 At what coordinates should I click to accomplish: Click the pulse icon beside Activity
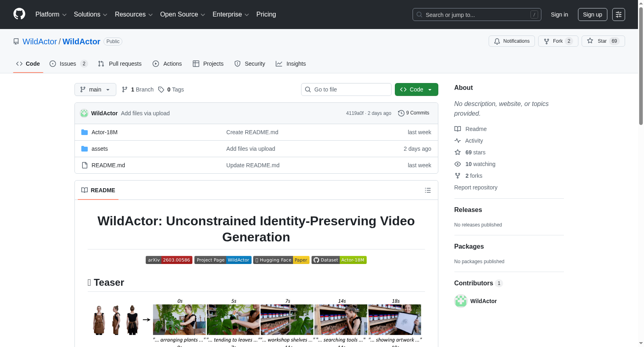[458, 141]
